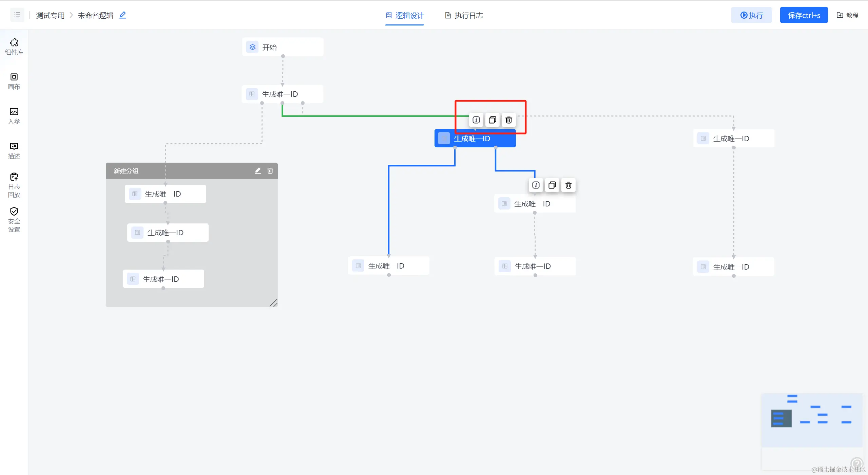This screenshot has height=475, width=868.
Task: Switch to the 执行日志 tab
Action: [464, 15]
